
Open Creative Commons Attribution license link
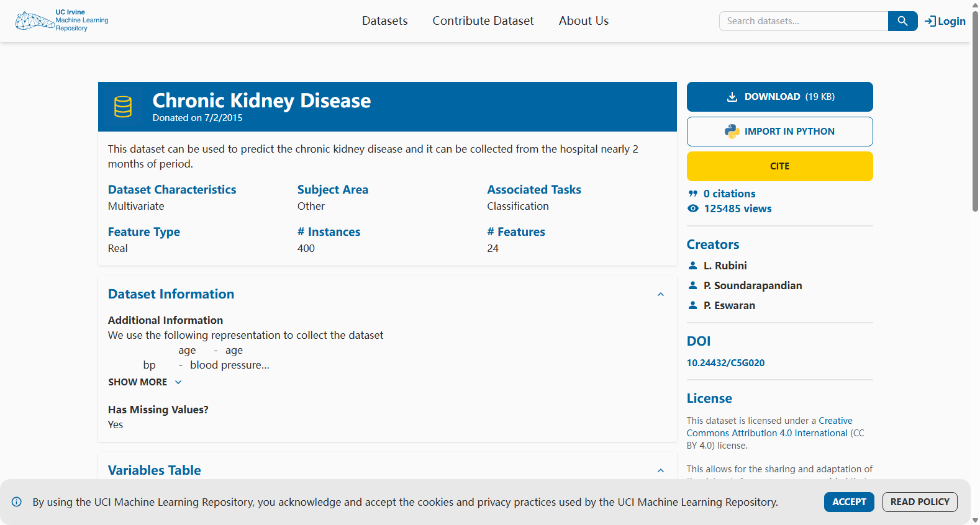click(x=769, y=427)
